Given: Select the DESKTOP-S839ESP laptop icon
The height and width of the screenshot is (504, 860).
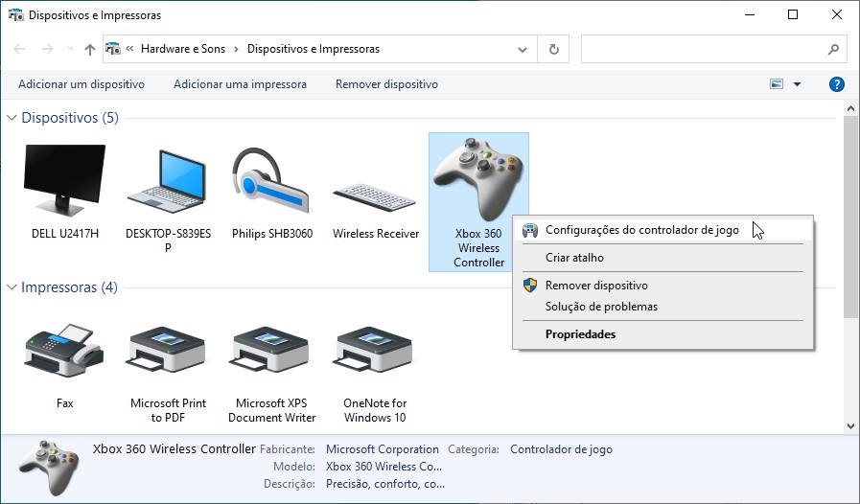Looking at the screenshot, I should click(167, 181).
